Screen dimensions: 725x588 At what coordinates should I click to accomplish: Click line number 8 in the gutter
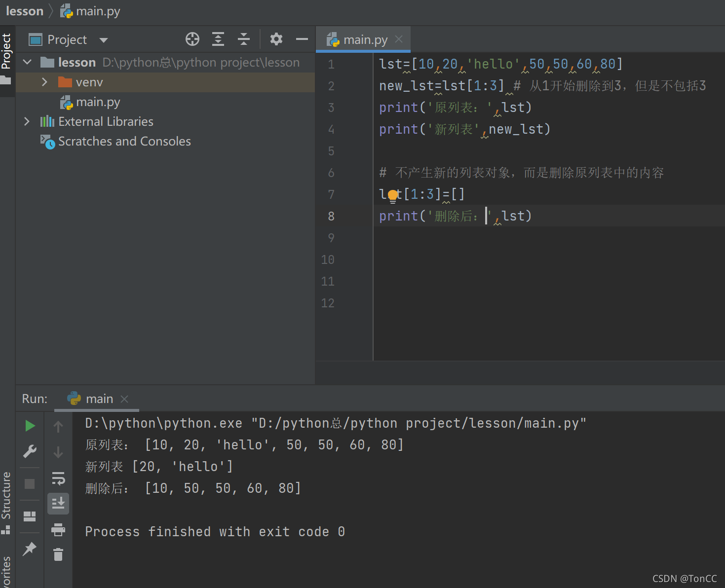click(331, 216)
